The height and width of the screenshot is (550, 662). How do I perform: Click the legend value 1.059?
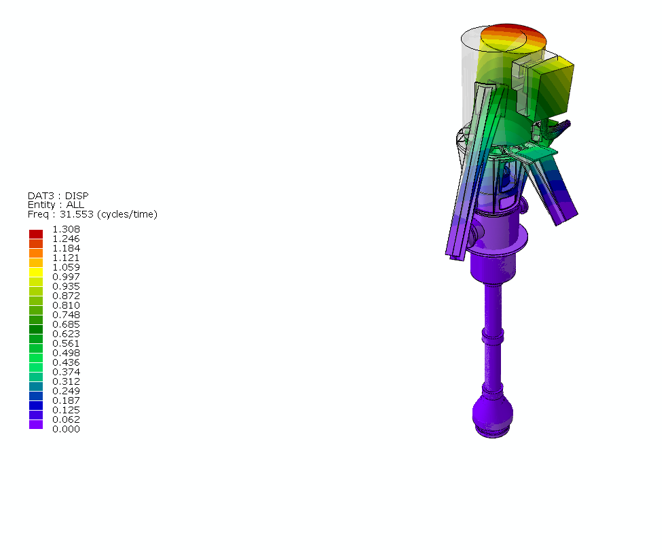(x=66, y=267)
